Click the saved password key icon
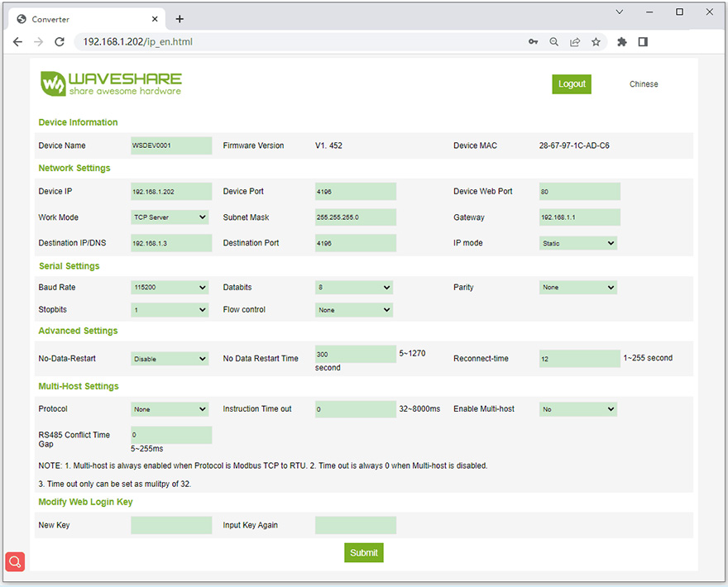728x587 pixels. tap(534, 41)
